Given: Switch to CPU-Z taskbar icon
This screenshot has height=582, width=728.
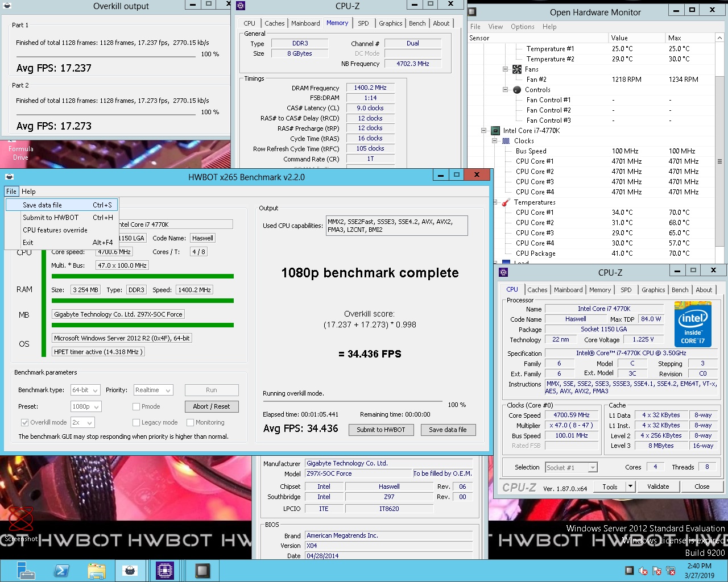Looking at the screenshot, I should pos(165,571).
